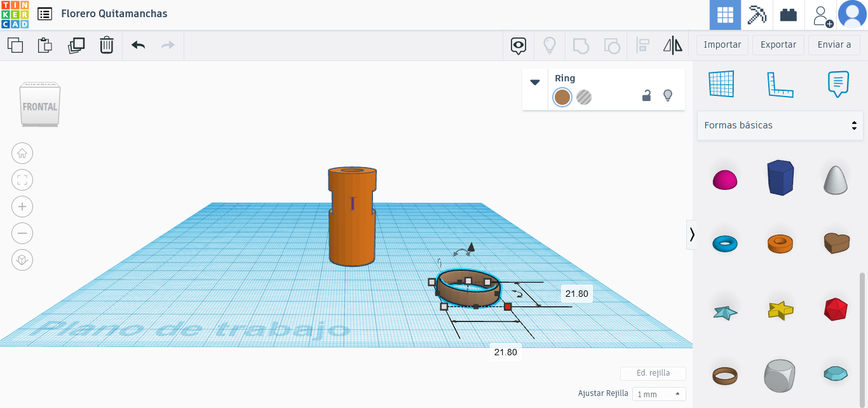
Task: Copy the selected shape
Action: coord(15,45)
